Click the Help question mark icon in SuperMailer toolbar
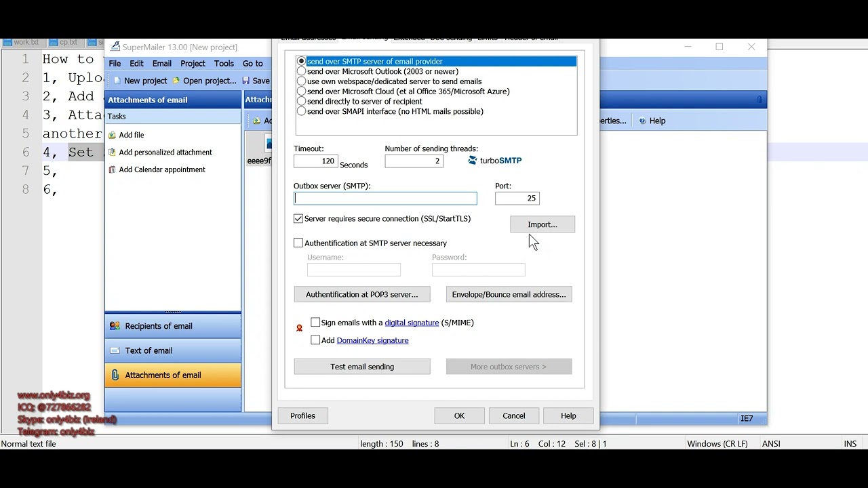This screenshot has width=868, height=488. tap(642, 121)
